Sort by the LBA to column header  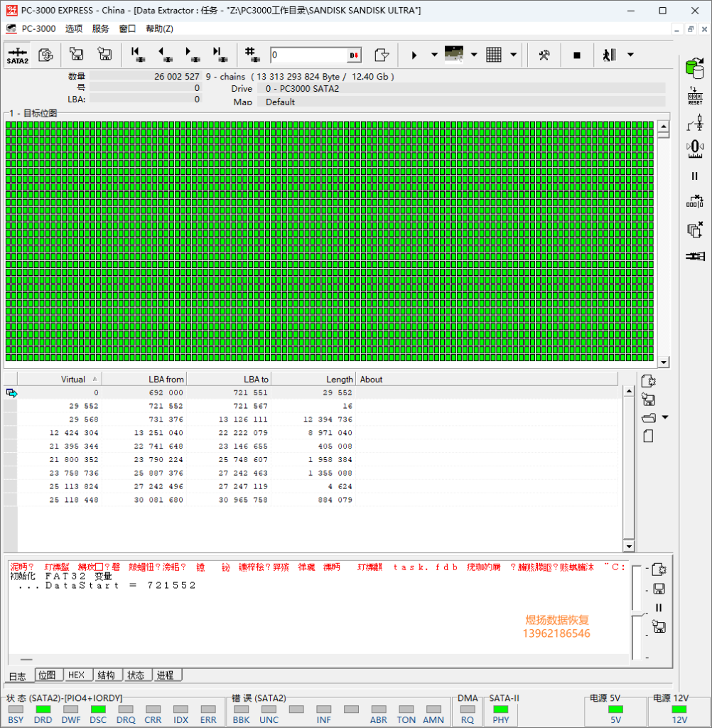pos(229,379)
